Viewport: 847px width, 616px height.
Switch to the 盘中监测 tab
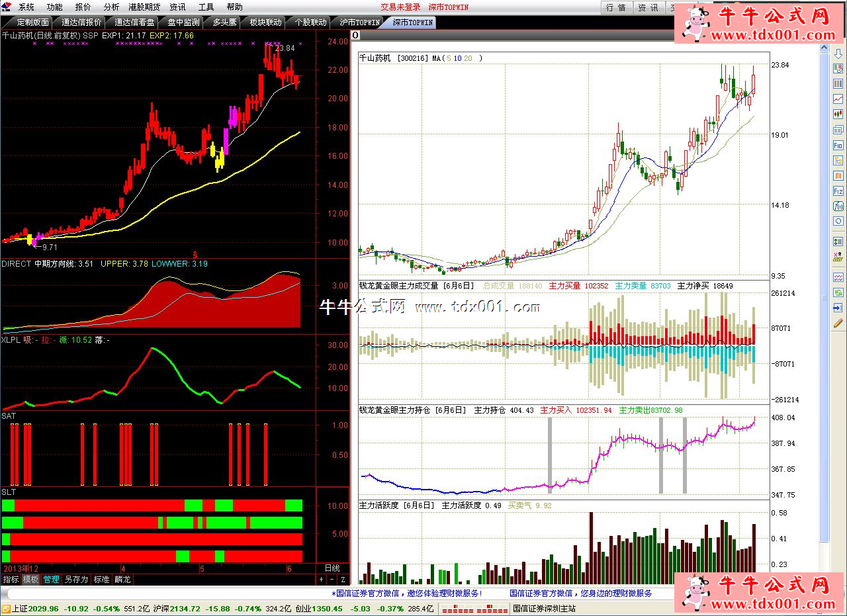183,22
